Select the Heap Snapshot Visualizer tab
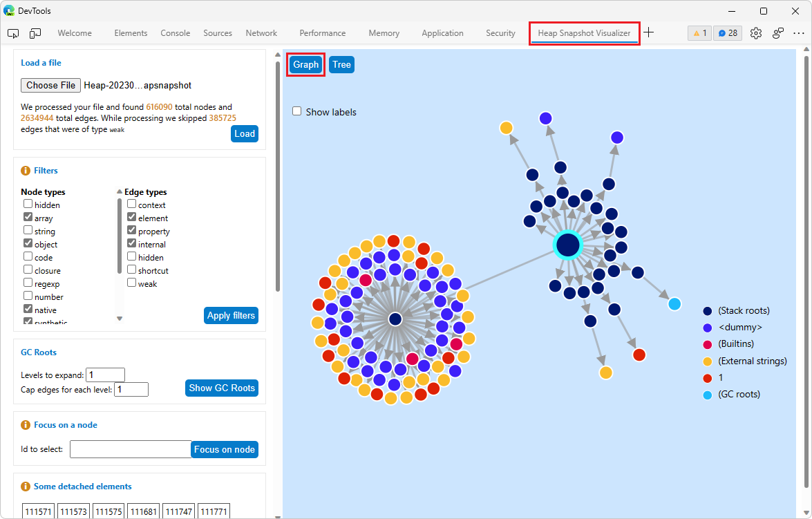The width and height of the screenshot is (812, 519). tap(584, 33)
